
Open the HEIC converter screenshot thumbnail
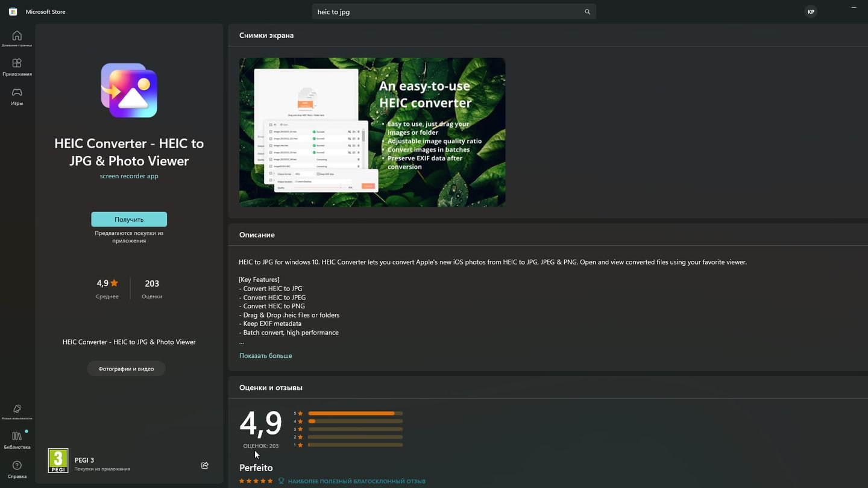point(373,133)
